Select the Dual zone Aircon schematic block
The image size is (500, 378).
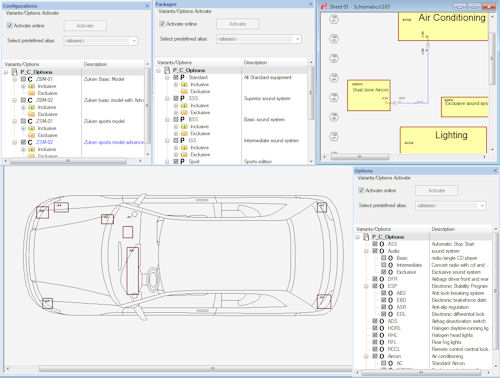(x=369, y=95)
